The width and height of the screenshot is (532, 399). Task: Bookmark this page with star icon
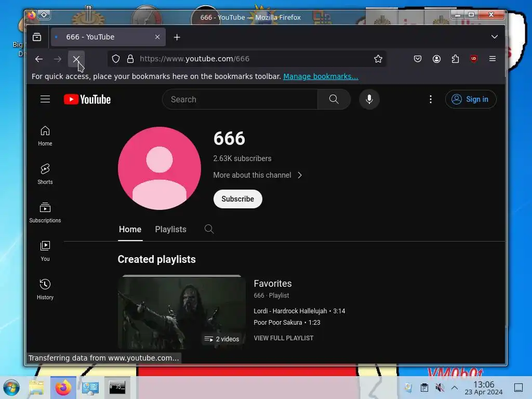tap(378, 59)
